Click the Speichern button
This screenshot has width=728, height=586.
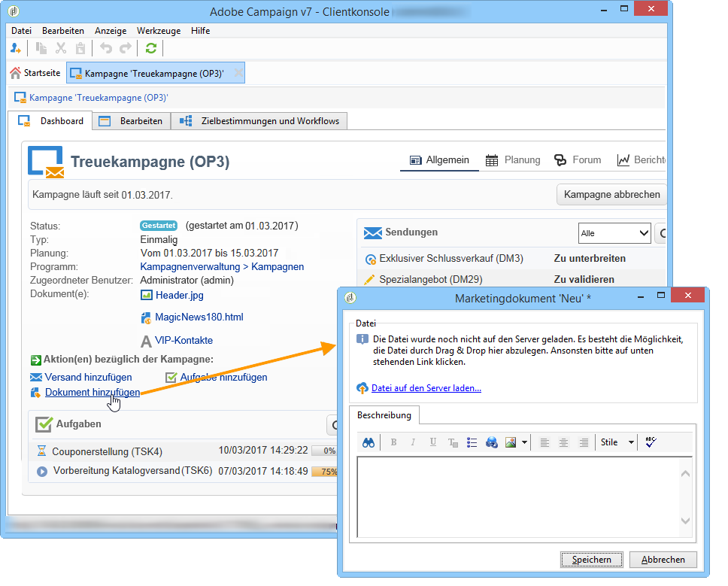click(x=591, y=560)
